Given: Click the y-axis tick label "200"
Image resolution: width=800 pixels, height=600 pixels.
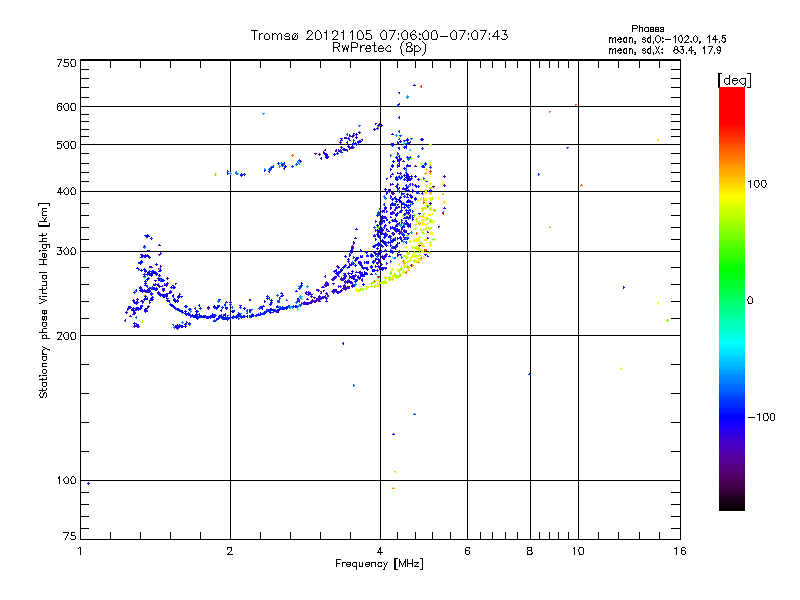Looking at the screenshot, I should [67, 336].
